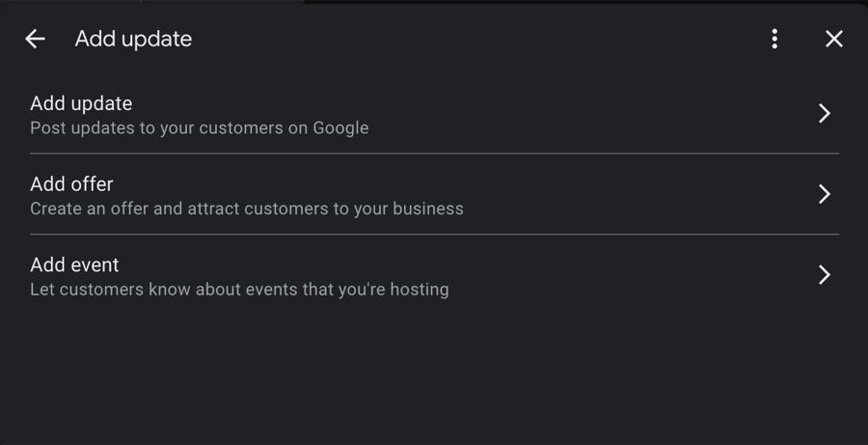Expand the Add offer row chevron

(x=825, y=194)
